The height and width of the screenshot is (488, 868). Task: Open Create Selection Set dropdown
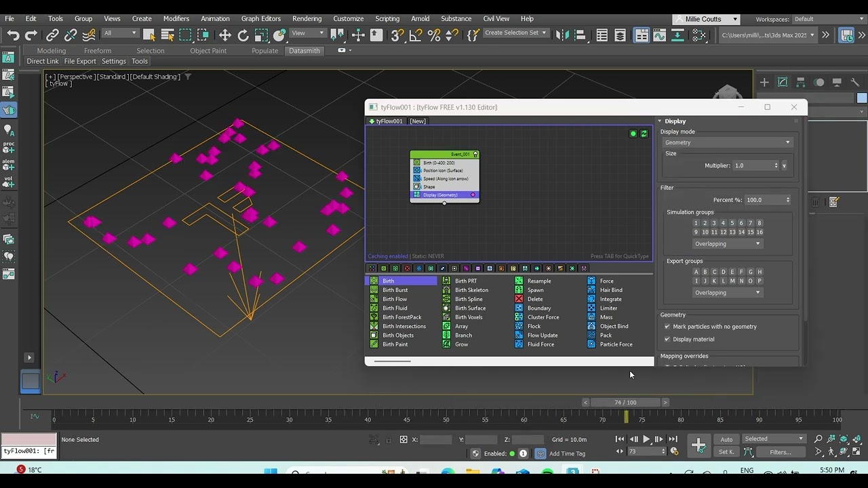point(515,33)
